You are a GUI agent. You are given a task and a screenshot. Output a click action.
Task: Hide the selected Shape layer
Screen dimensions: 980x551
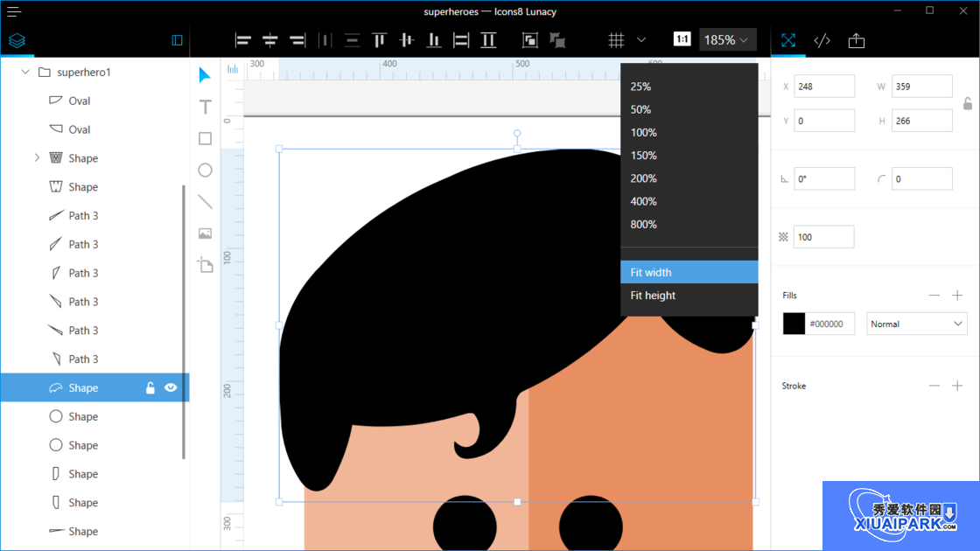(171, 388)
